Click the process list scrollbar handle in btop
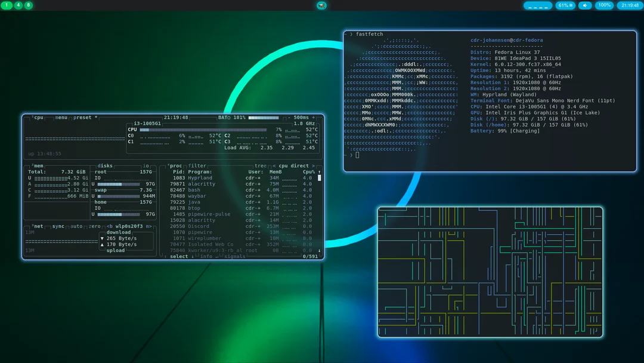This screenshot has height=363, width=644. tap(320, 178)
